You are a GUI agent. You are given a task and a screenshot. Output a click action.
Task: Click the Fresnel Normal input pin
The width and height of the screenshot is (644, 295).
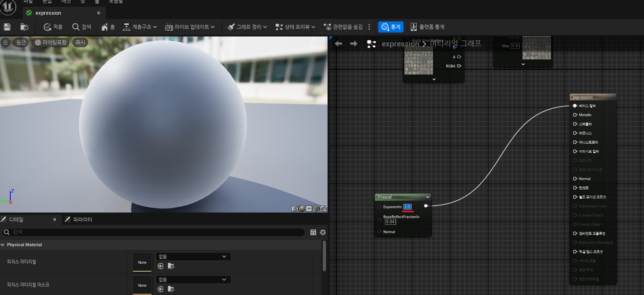point(379,232)
